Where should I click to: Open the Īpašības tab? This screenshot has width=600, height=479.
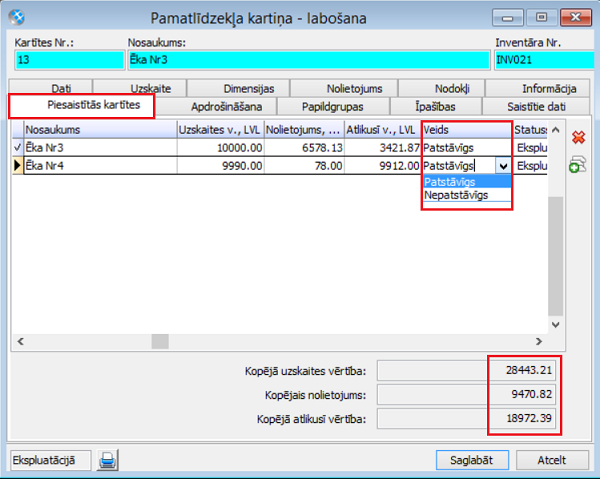(x=435, y=106)
